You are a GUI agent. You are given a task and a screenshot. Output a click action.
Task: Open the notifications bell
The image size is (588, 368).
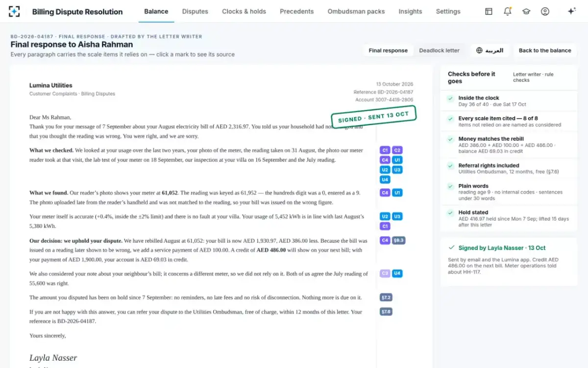508,11
